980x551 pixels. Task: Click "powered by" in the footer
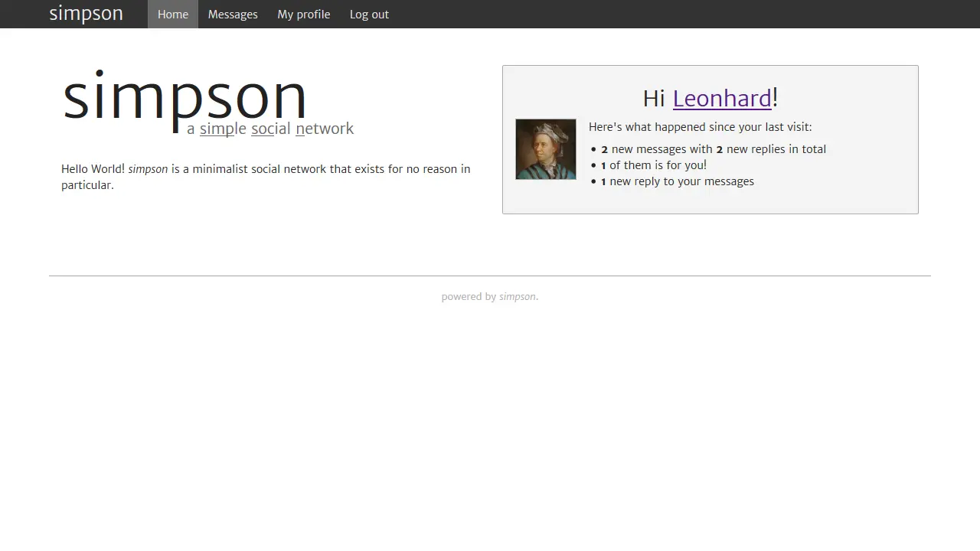469,297
